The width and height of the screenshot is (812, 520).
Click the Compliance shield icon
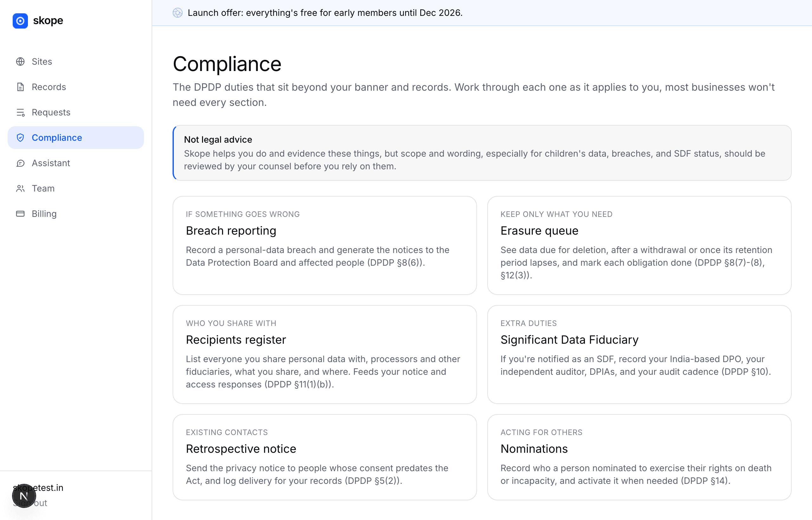click(20, 137)
